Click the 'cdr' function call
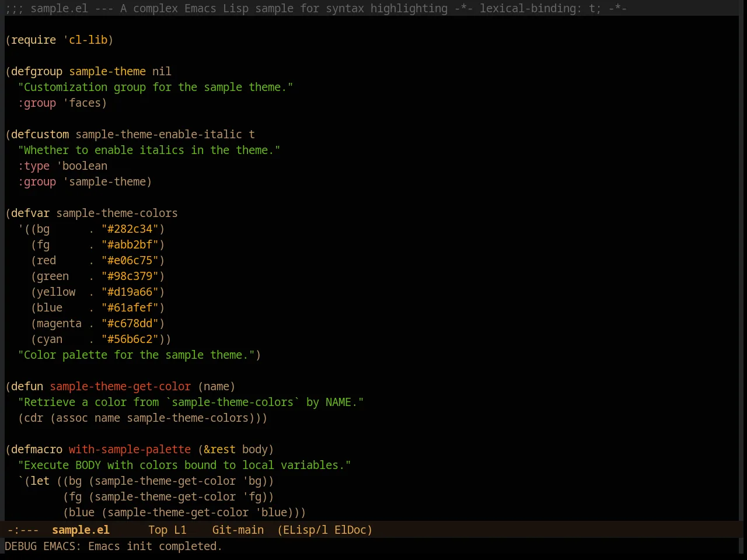The width and height of the screenshot is (747, 560). (x=33, y=418)
